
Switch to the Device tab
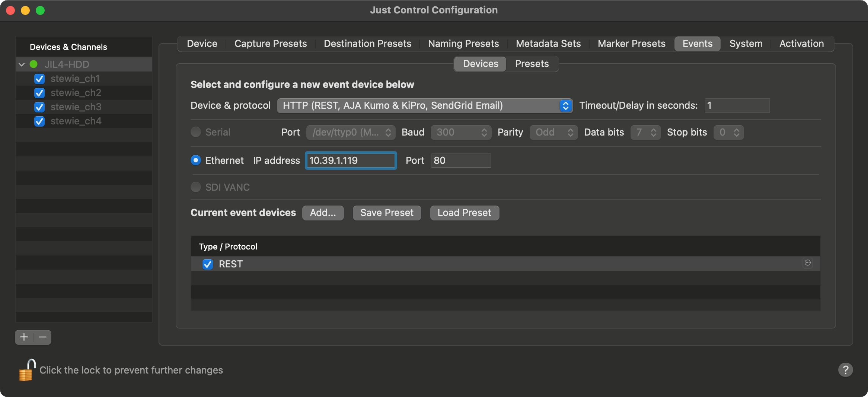click(x=202, y=44)
